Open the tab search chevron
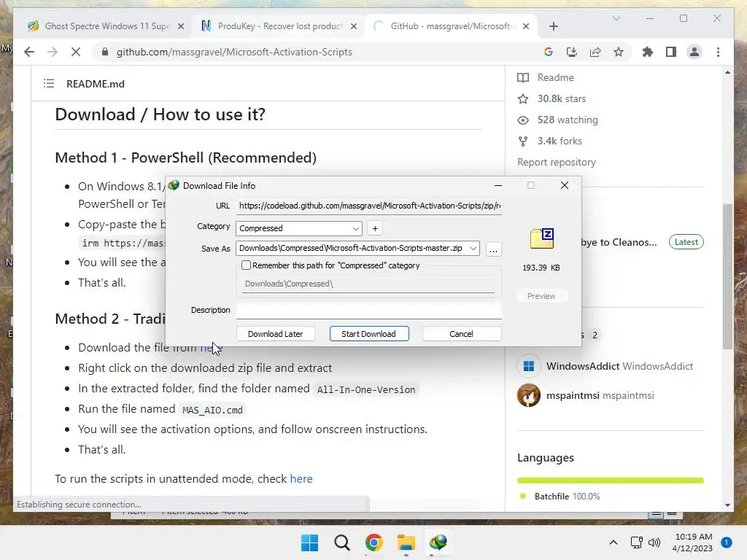 click(616, 18)
